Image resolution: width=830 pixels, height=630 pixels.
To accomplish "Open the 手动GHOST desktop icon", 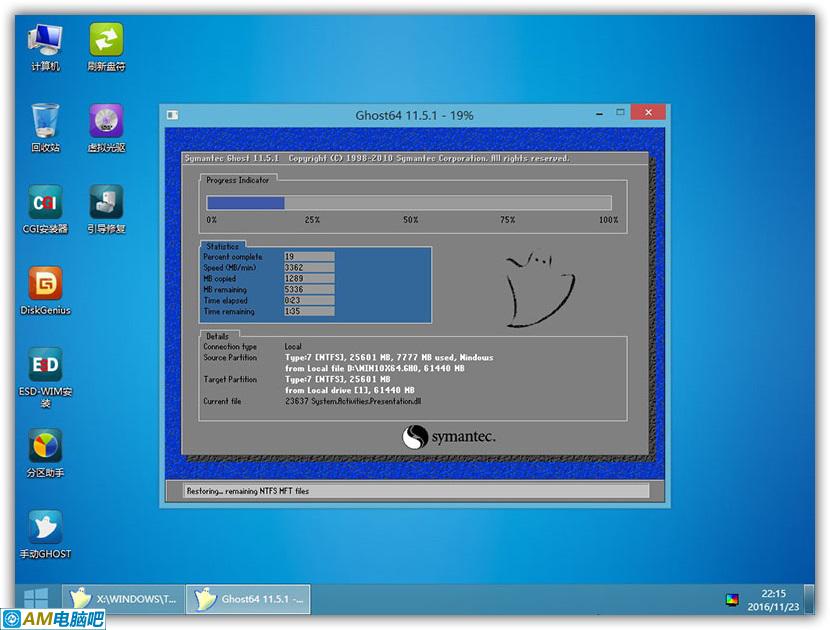I will [45, 535].
